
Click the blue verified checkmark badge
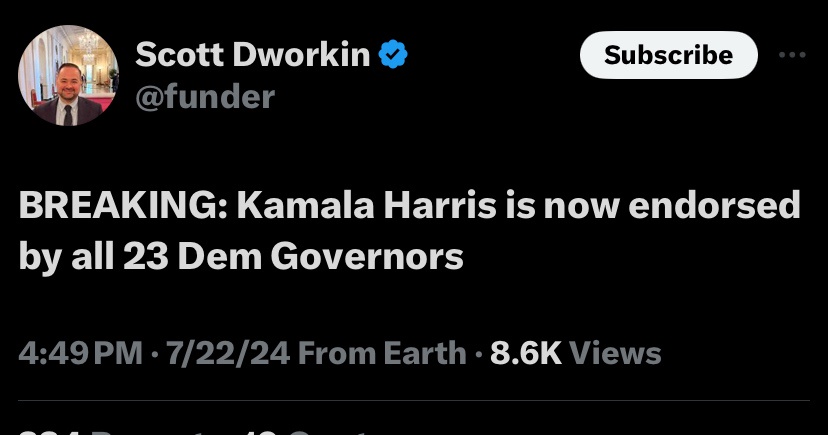click(393, 54)
